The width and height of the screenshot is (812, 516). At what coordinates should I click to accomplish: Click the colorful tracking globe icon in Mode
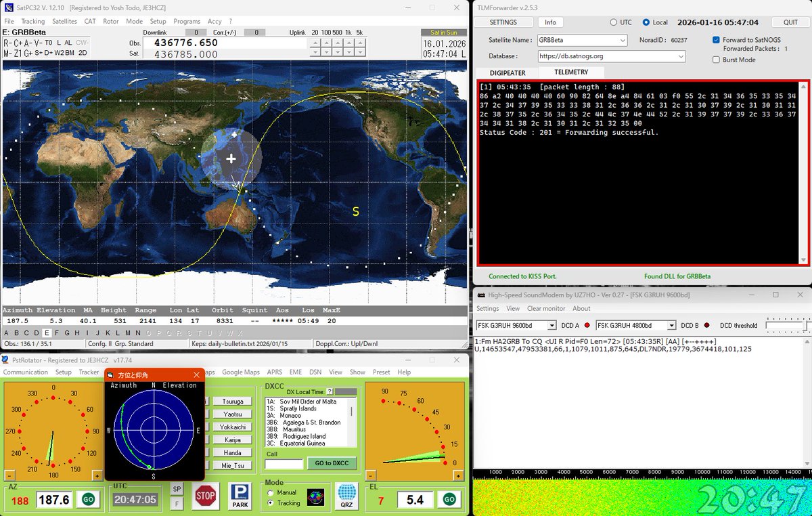[315, 497]
